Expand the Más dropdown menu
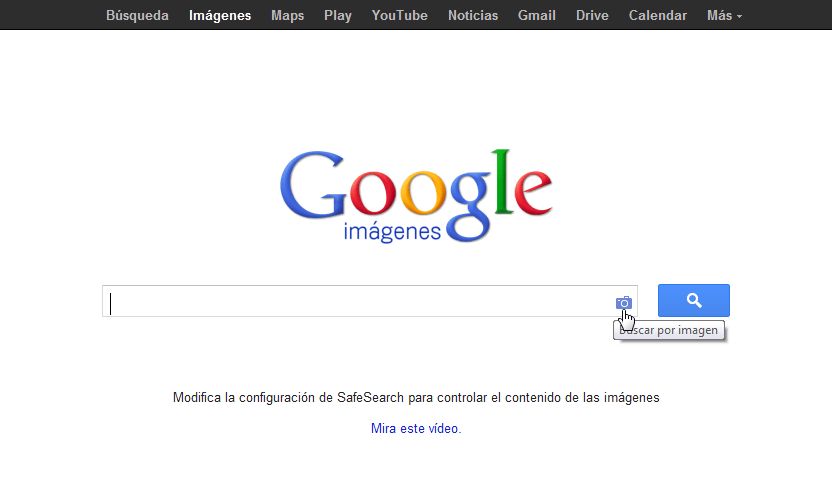The height and width of the screenshot is (484, 832). coord(724,15)
